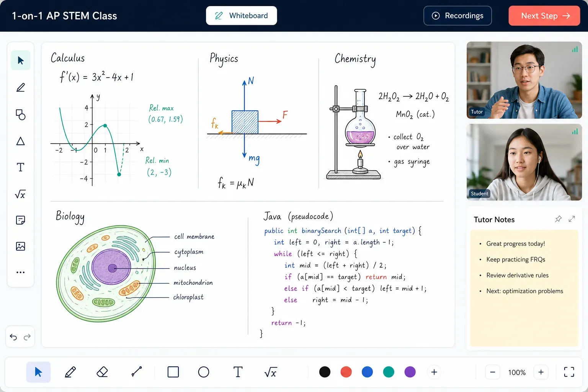588x392 pixels.
Task: Select the Student video thumbnail
Action: click(524, 162)
